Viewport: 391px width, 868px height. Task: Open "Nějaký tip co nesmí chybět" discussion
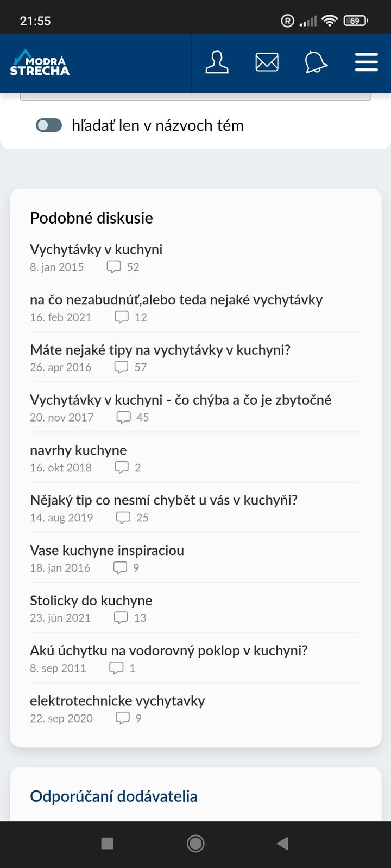(163, 500)
